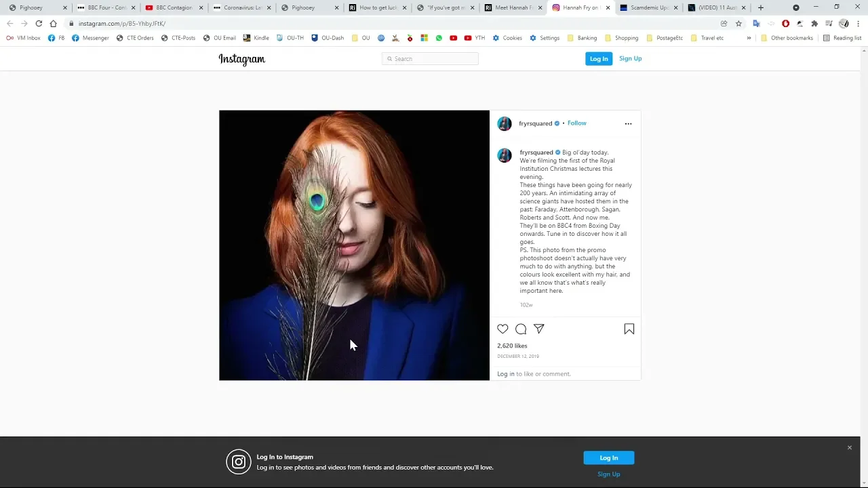Screen dimensions: 868x488
Task: Dismiss the Log In to Instagram banner
Action: [x=849, y=447]
